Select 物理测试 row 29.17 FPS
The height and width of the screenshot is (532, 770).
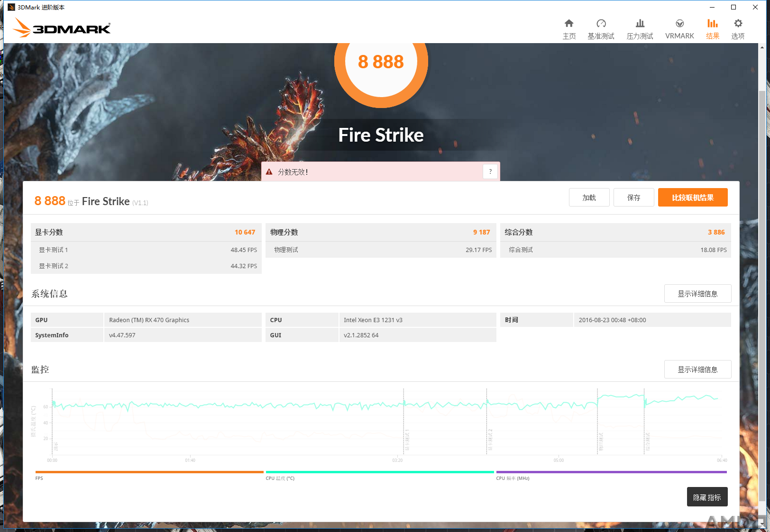point(381,250)
